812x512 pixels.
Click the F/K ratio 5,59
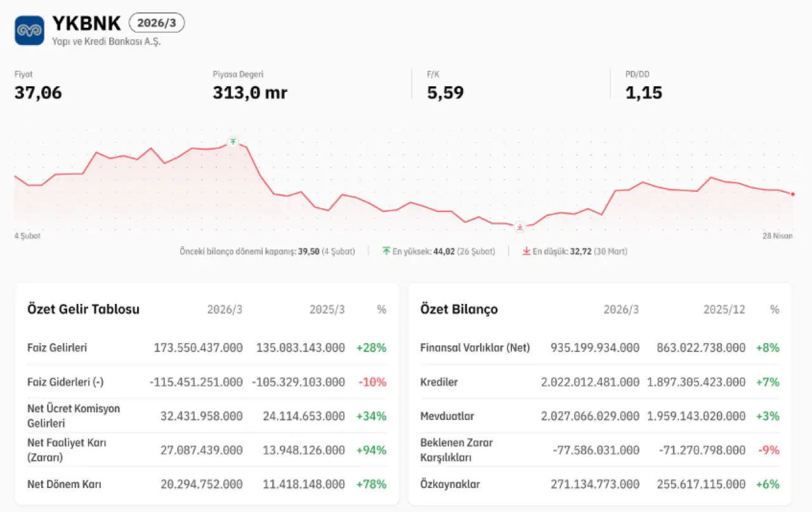click(445, 93)
